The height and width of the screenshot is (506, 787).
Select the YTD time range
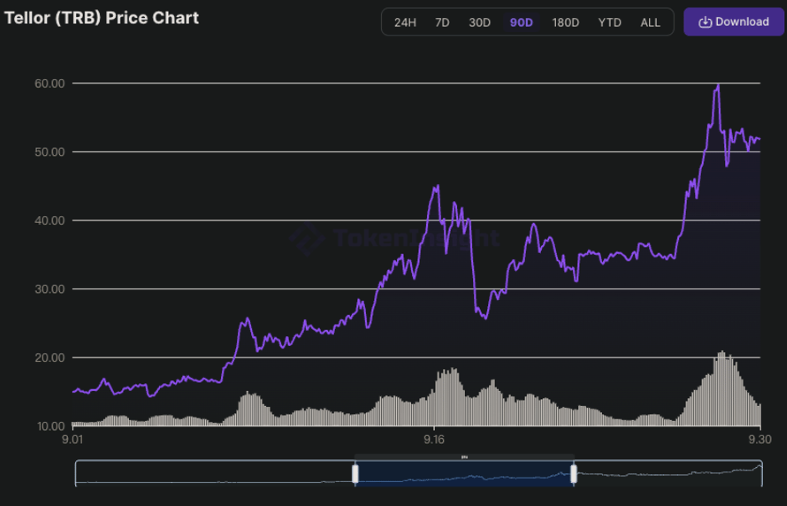609,22
